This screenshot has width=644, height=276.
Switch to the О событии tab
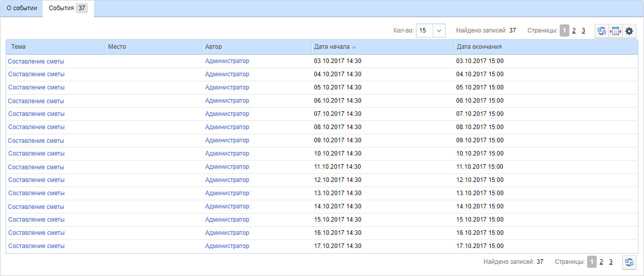22,8
